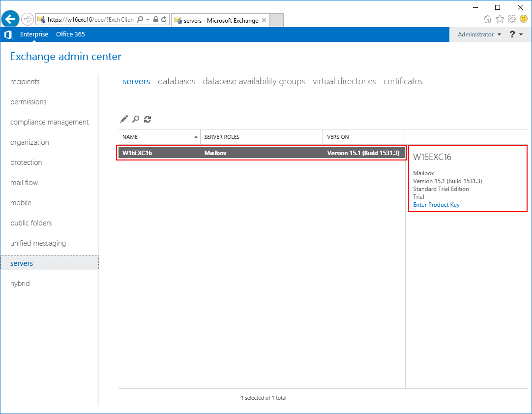Screen dimensions: 532x414
Task: Open browser Tools gear icon
Action: coord(512,19)
